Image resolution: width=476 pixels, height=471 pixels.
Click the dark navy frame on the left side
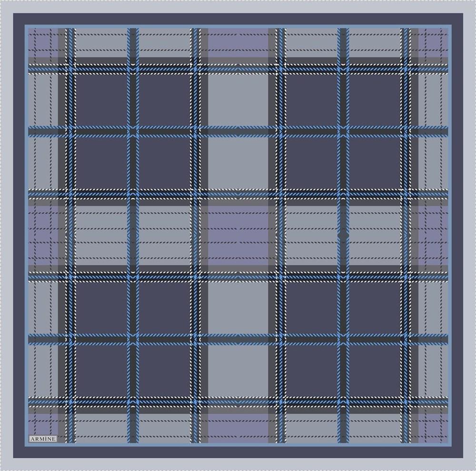pos(19,233)
